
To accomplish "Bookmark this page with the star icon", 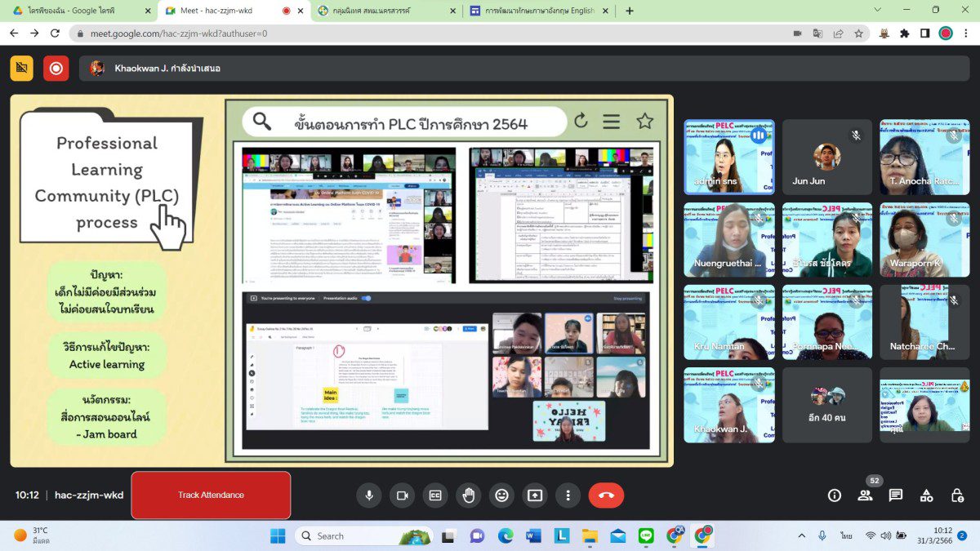I will [858, 33].
